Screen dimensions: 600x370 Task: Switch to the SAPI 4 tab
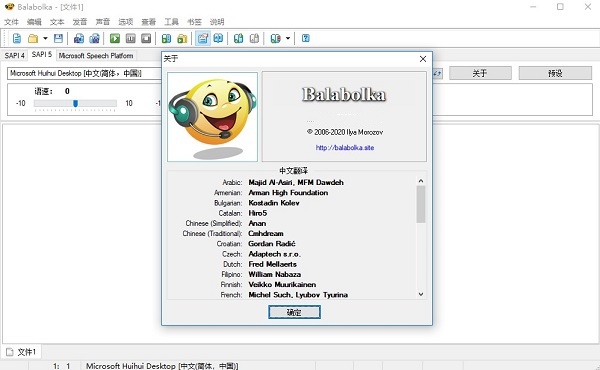(x=15, y=55)
